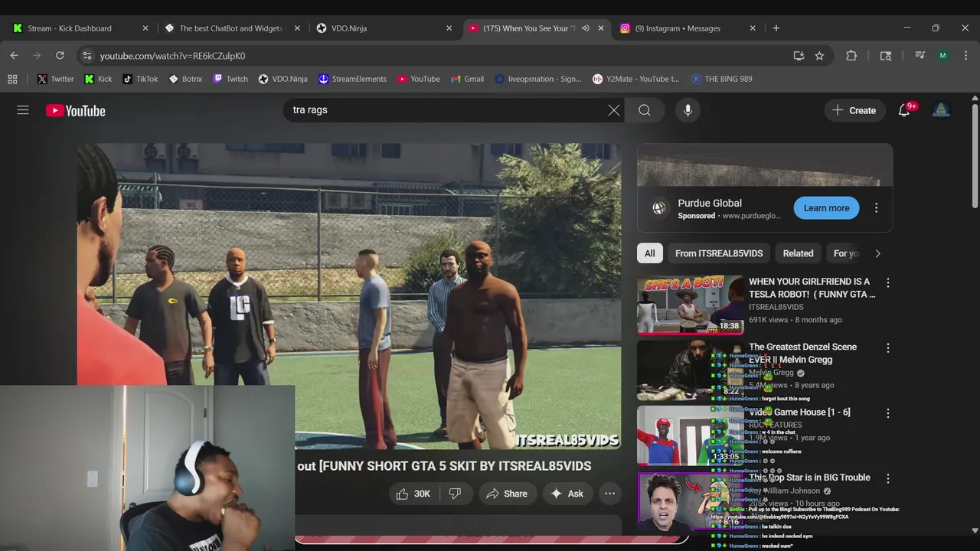
Task: Mute the playing YouTube tab speaker icon
Action: 585,28
